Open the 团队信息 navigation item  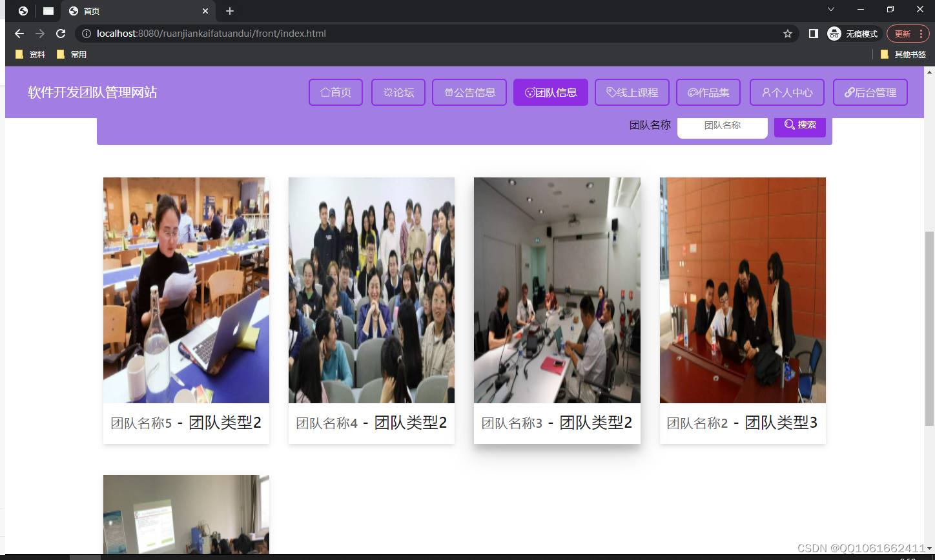551,92
